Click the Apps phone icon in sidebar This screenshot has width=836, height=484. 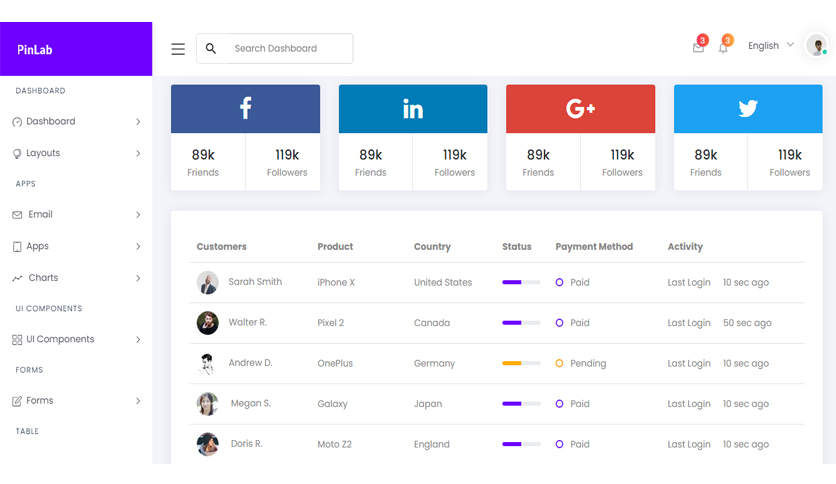click(17, 246)
